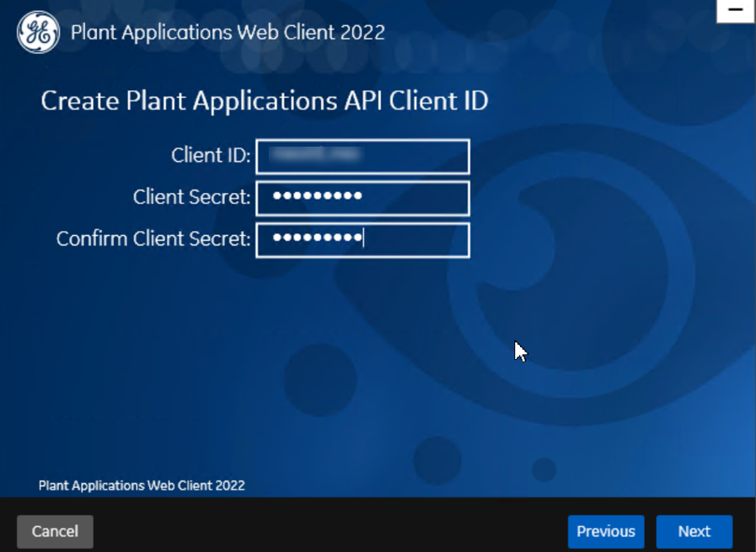This screenshot has width=756, height=552.
Task: Click the GE logo icon
Action: tap(38, 32)
